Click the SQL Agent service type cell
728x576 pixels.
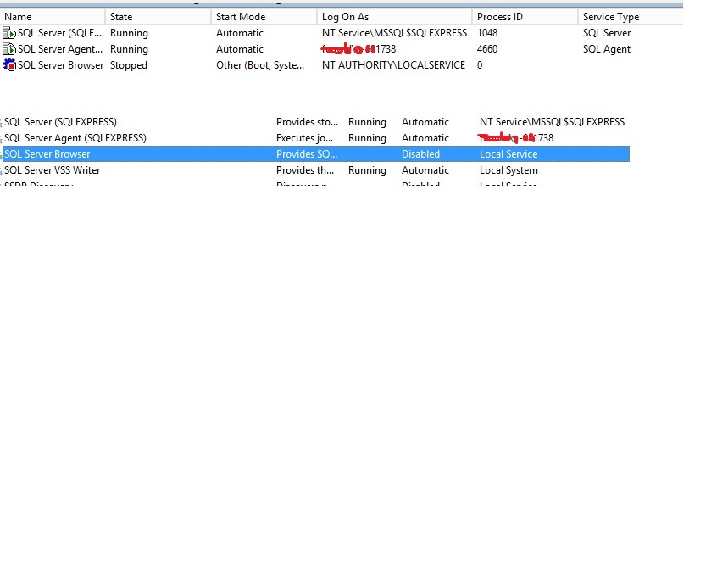point(606,48)
